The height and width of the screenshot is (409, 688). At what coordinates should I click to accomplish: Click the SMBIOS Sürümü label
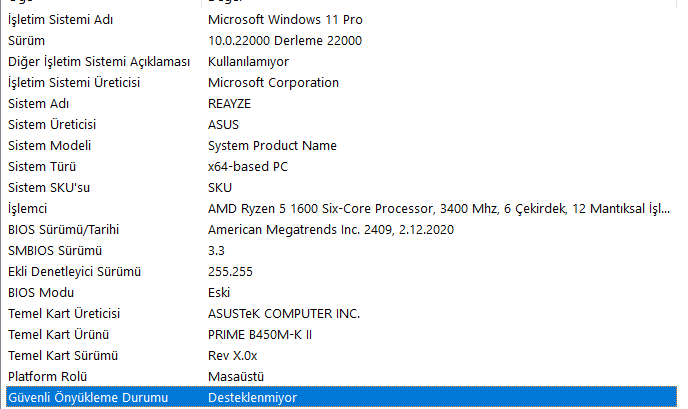click(x=55, y=250)
